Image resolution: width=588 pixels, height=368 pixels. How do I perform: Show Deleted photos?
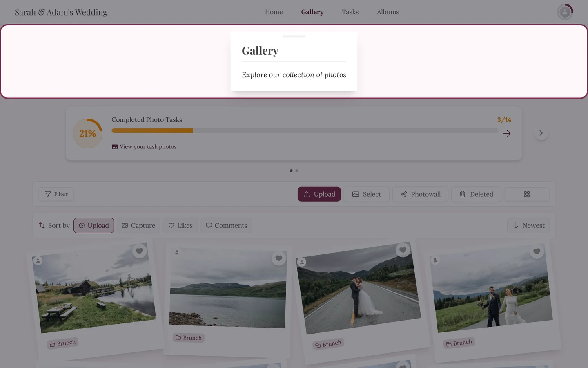coord(476,194)
